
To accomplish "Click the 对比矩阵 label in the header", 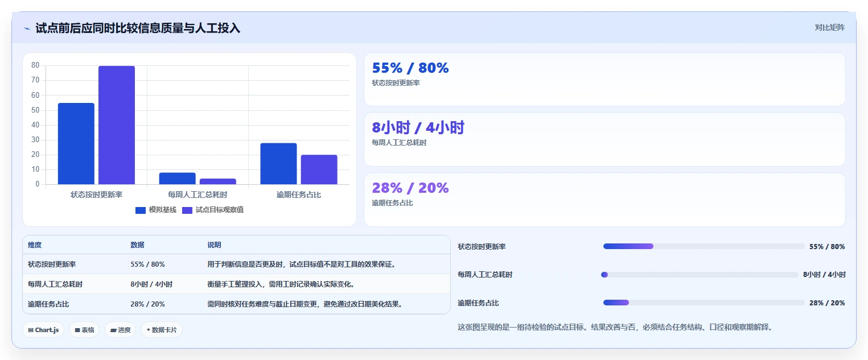I will [830, 27].
